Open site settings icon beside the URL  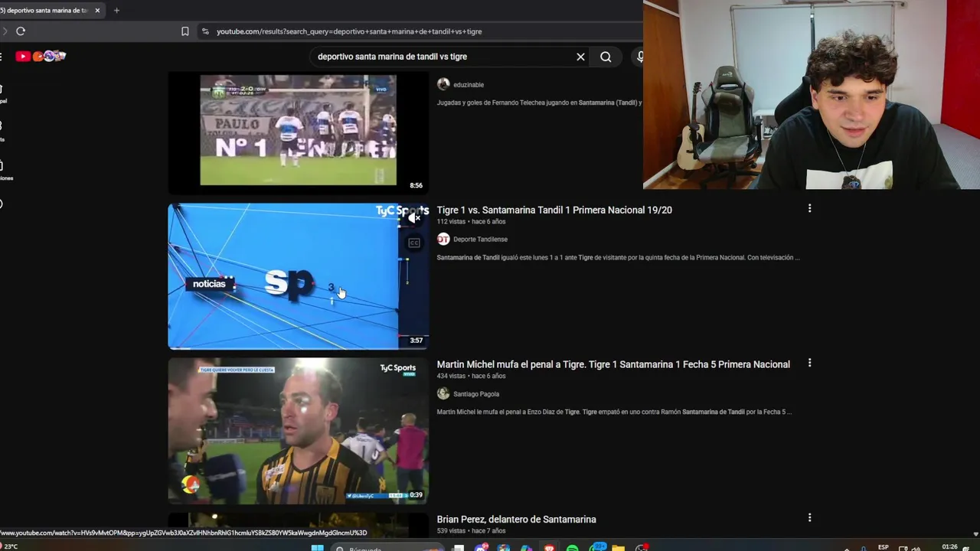tap(205, 31)
